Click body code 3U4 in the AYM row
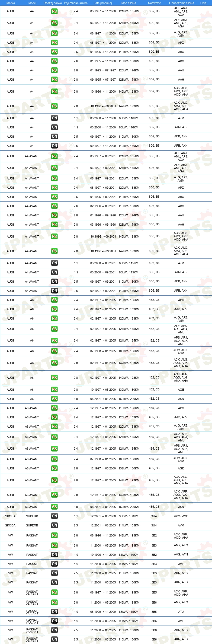Viewport: 212px width, 644px height. (154, 525)
